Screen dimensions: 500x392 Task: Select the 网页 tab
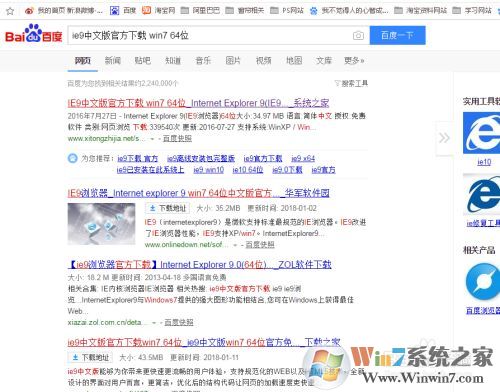pyautogui.click(x=83, y=61)
